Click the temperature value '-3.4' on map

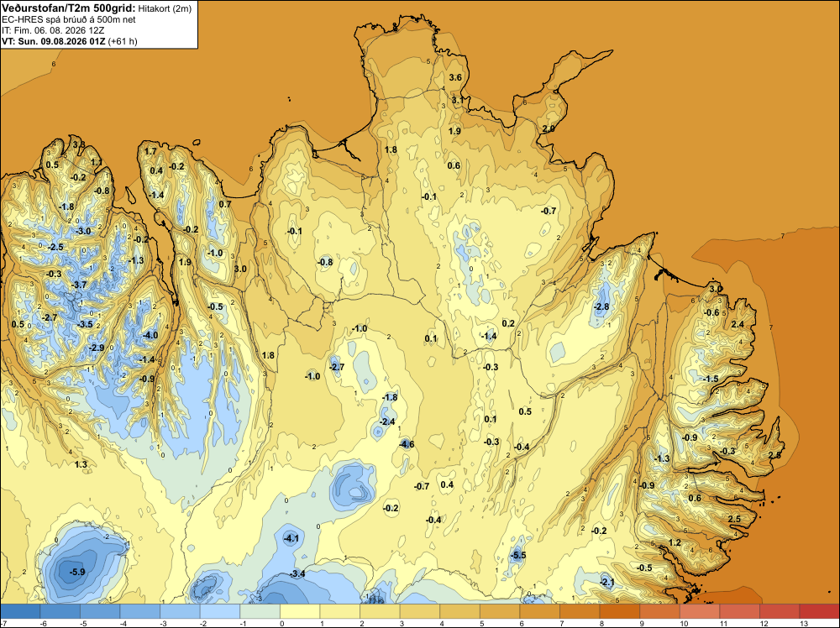point(297,574)
